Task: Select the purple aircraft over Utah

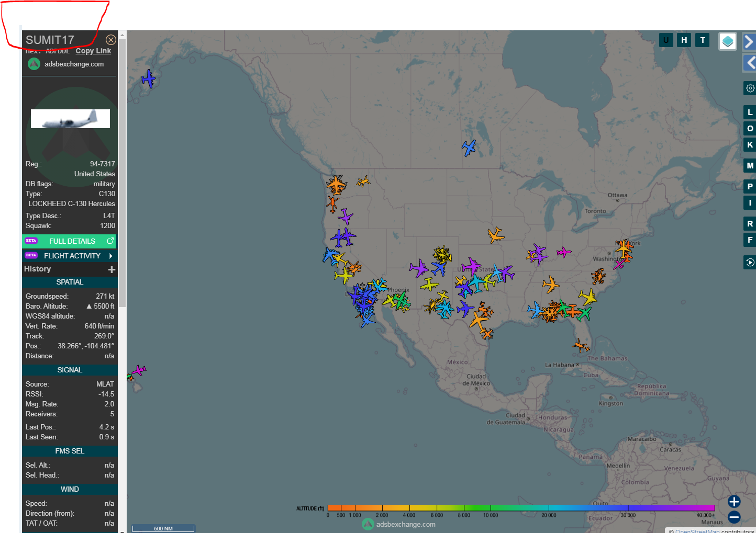Action: (418, 268)
